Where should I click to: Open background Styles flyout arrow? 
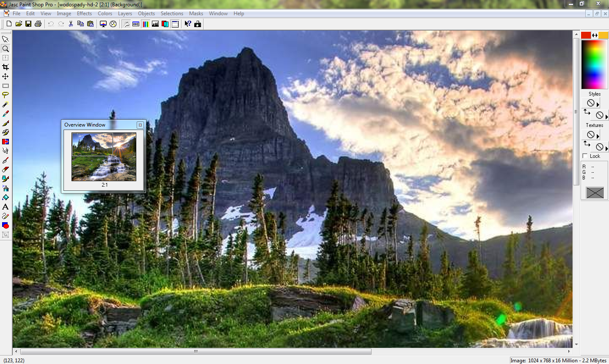coord(606,117)
